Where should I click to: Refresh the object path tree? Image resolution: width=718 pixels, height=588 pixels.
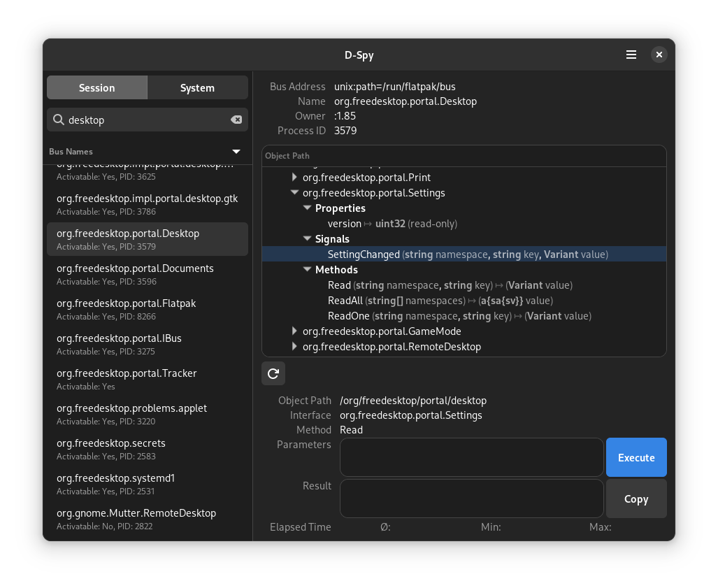pyautogui.click(x=273, y=373)
